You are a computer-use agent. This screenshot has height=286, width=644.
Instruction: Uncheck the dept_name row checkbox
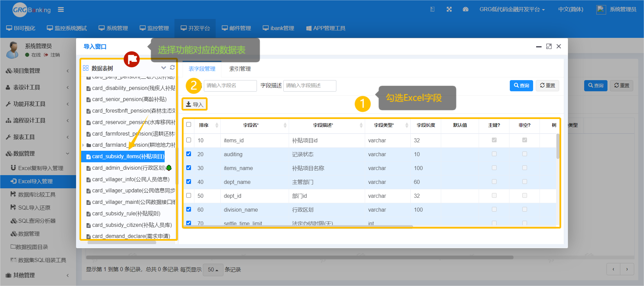[x=189, y=182]
